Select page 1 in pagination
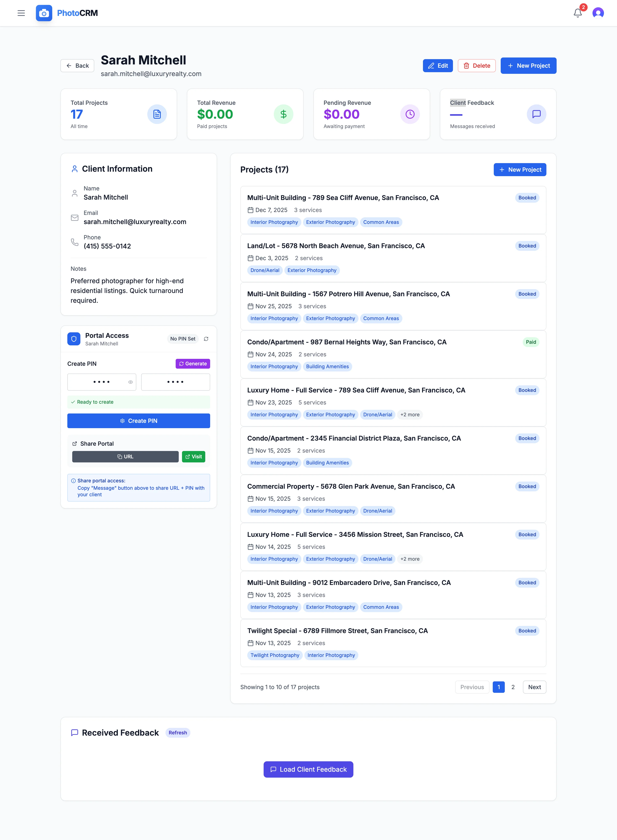The height and width of the screenshot is (840, 617). [499, 687]
